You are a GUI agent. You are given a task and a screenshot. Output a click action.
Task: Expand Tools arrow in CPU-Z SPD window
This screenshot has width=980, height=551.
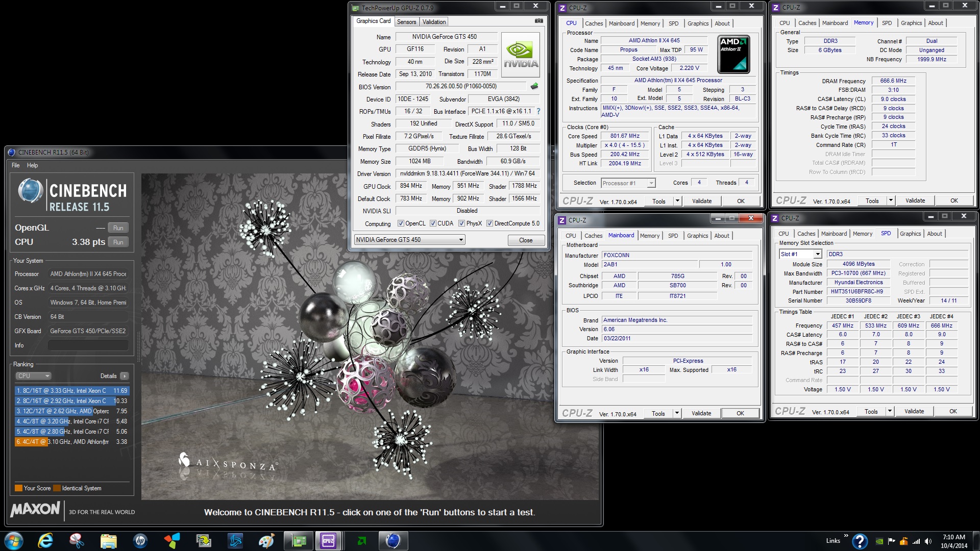(890, 411)
